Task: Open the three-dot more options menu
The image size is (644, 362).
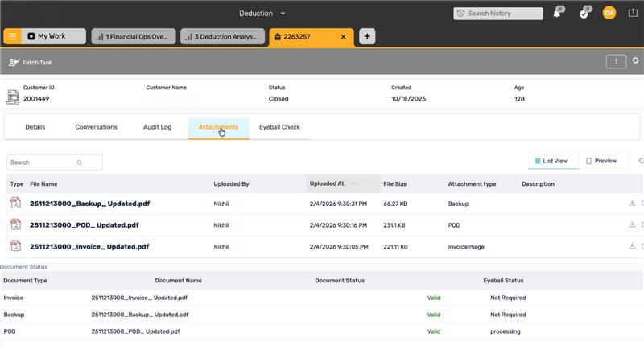Action: [x=616, y=61]
